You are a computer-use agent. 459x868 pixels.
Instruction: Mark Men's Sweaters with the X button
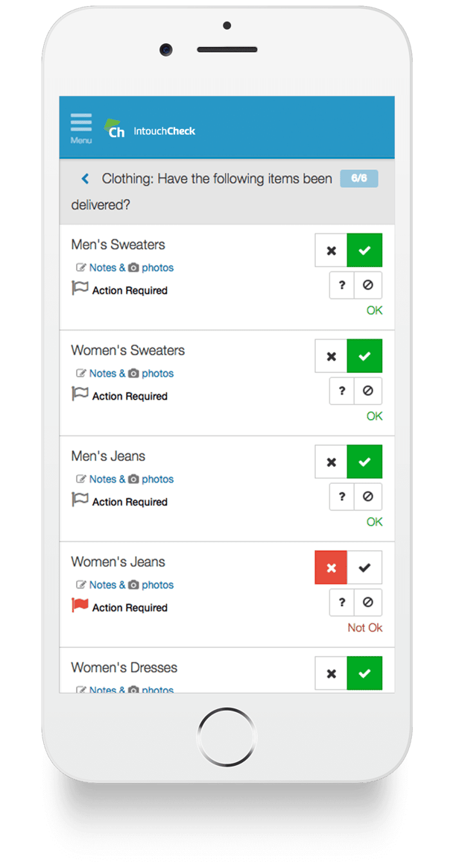click(332, 251)
